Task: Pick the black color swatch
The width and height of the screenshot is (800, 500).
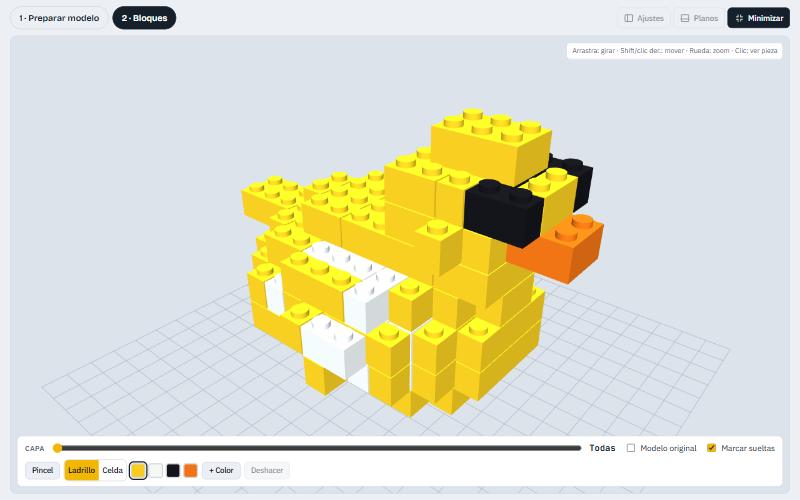Action: [173, 470]
